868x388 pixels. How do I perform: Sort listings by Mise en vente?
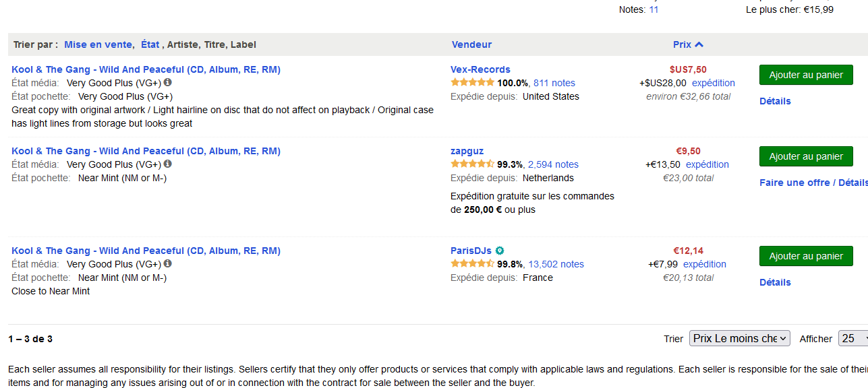tap(98, 44)
